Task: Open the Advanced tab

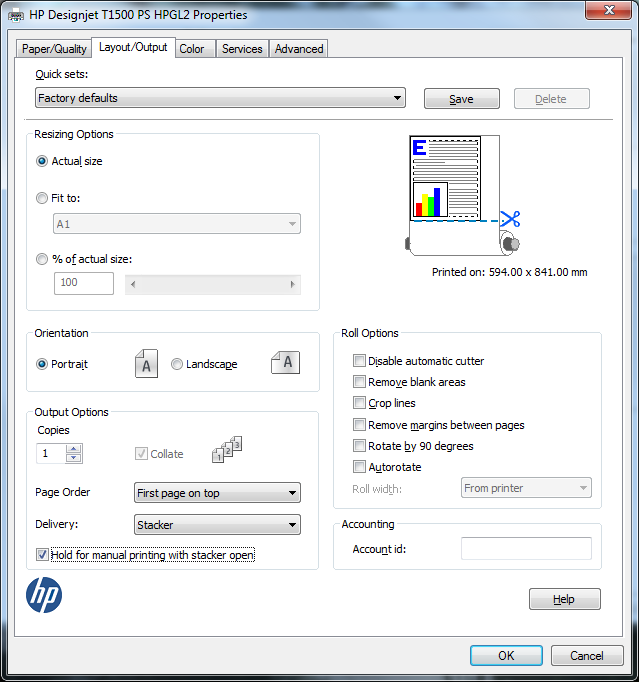Action: (299, 49)
